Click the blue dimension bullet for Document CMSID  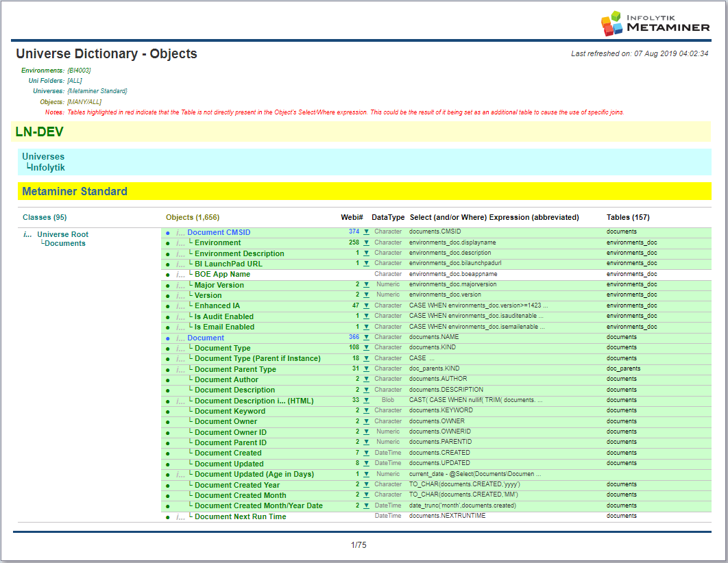pyautogui.click(x=168, y=233)
